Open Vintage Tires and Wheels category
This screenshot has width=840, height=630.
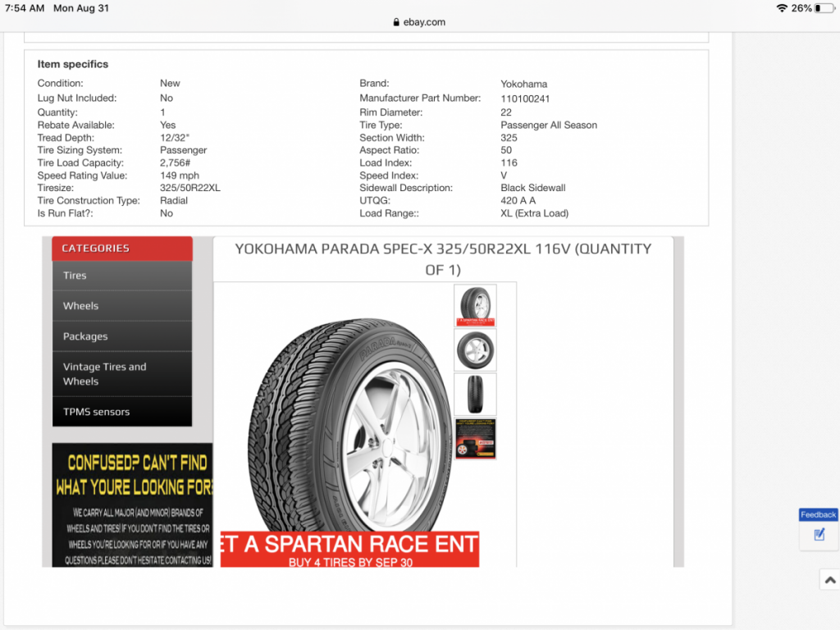pos(122,374)
